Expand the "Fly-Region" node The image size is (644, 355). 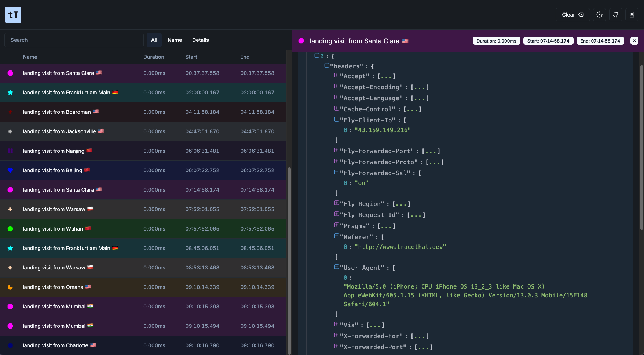point(337,203)
